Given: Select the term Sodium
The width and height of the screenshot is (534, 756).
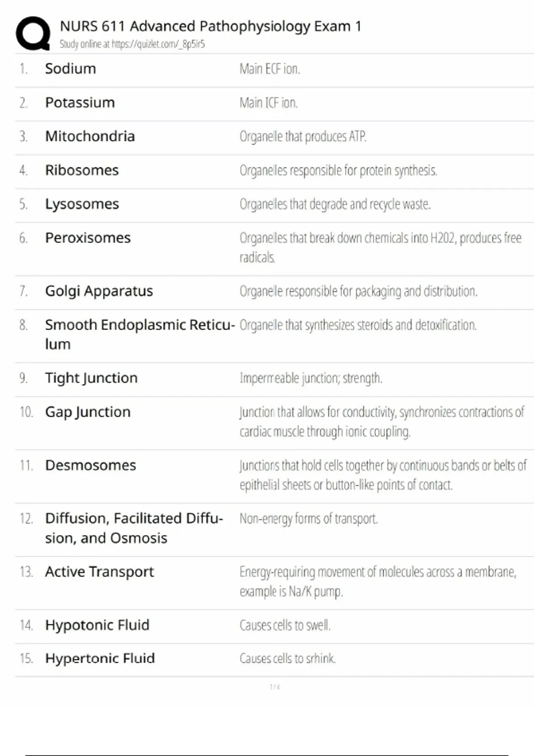Looking at the screenshot, I should (x=70, y=68).
